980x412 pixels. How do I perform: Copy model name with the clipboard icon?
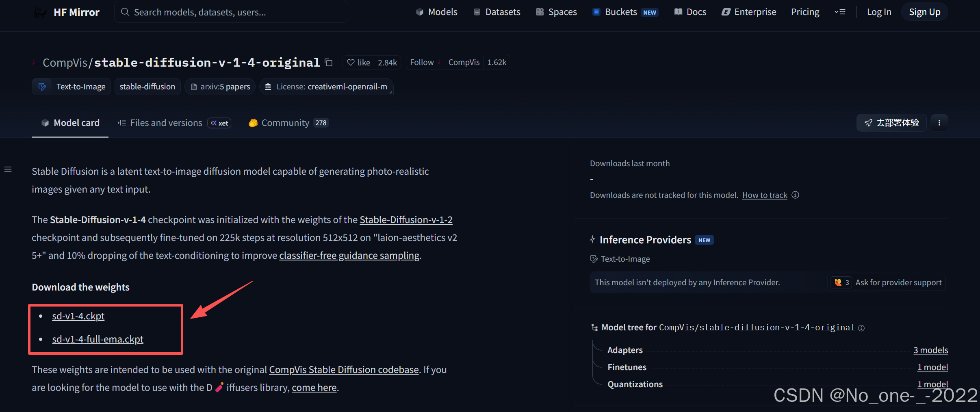[329, 63]
